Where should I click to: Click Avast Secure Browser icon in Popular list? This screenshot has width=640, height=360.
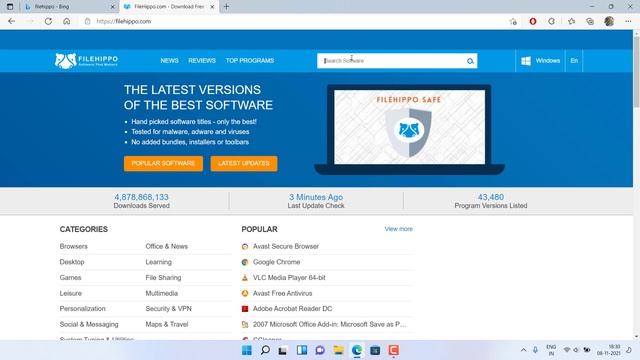click(x=245, y=247)
